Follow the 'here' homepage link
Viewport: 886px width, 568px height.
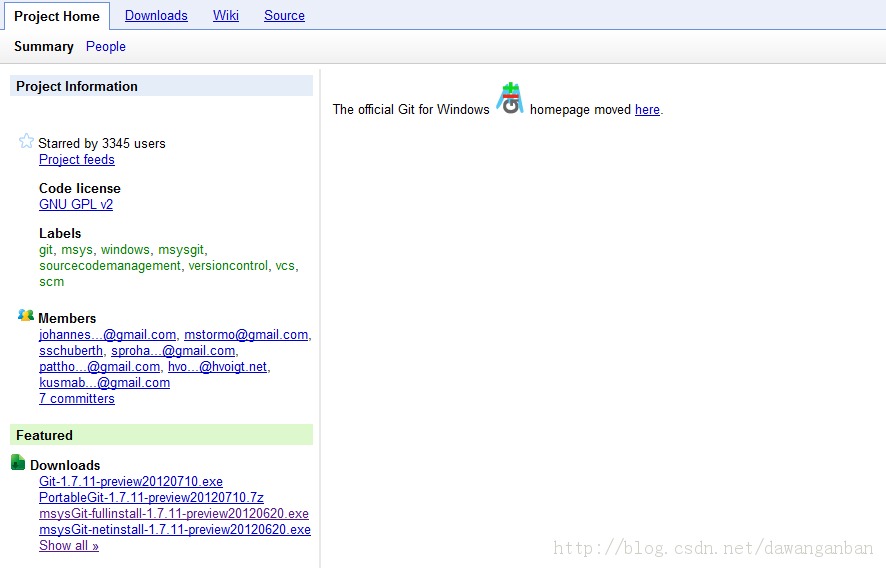tap(647, 110)
